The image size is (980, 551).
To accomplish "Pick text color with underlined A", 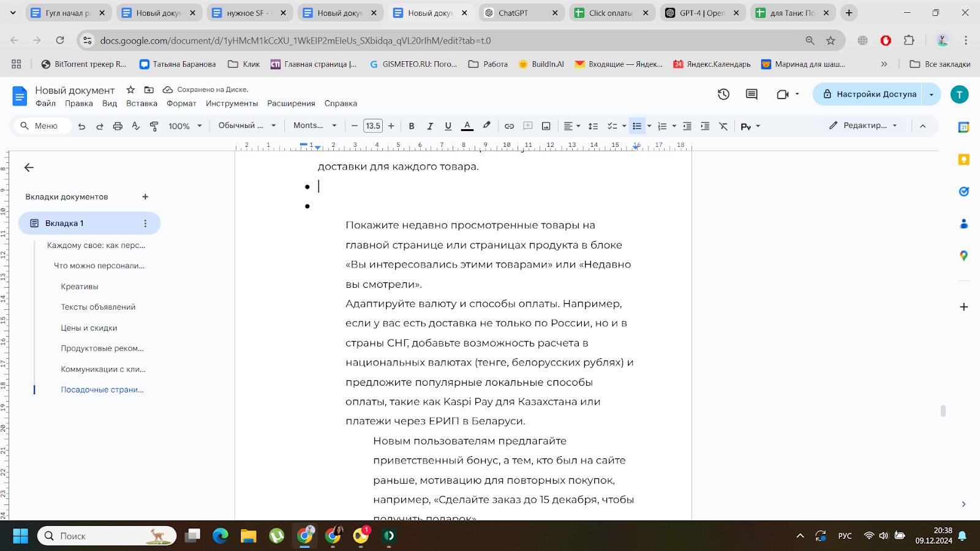I will pyautogui.click(x=467, y=126).
